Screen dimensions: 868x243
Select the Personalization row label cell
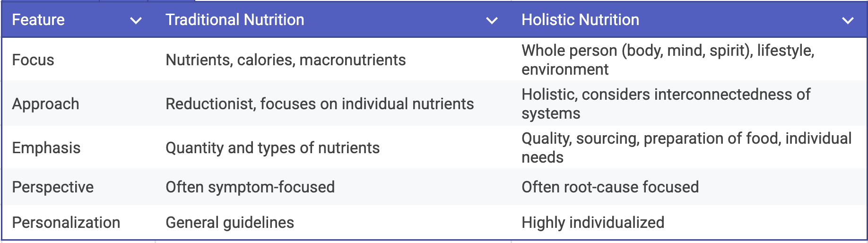coord(66,223)
